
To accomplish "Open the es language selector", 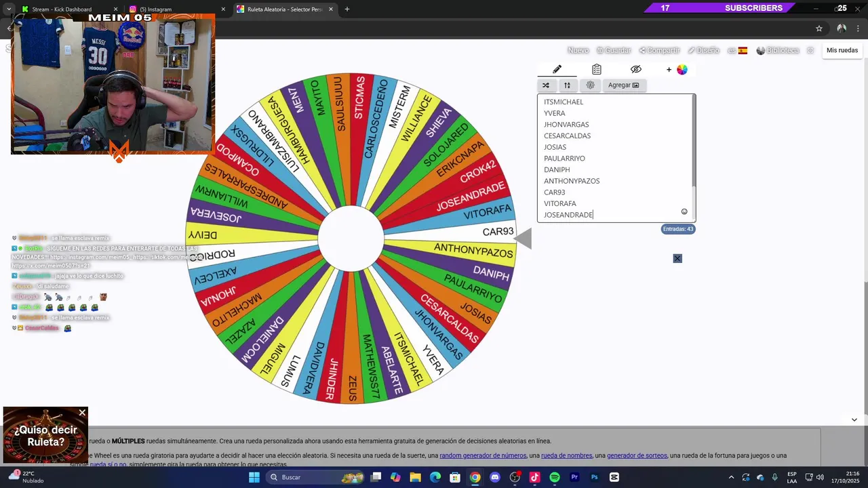I will click(x=737, y=50).
